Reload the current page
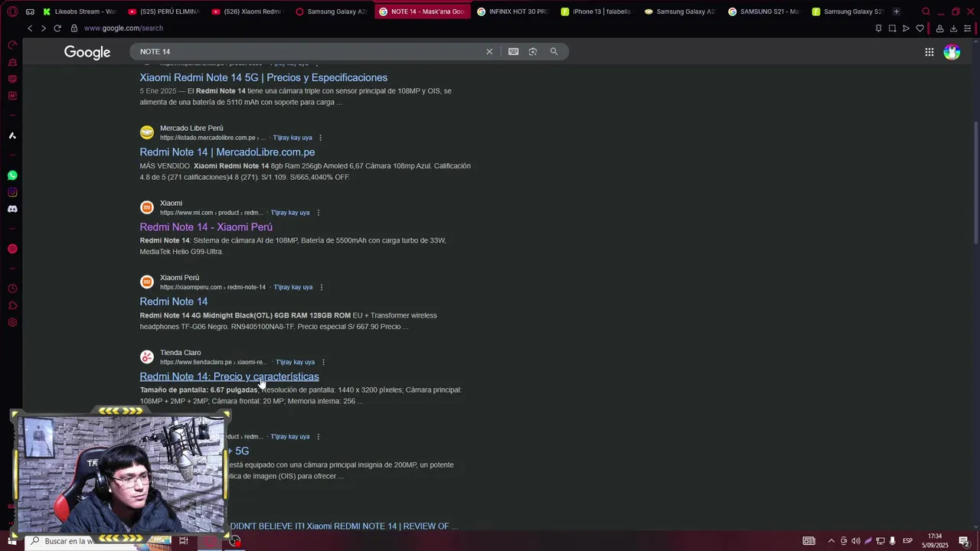Screen dimensions: 980x551 tap(57, 28)
